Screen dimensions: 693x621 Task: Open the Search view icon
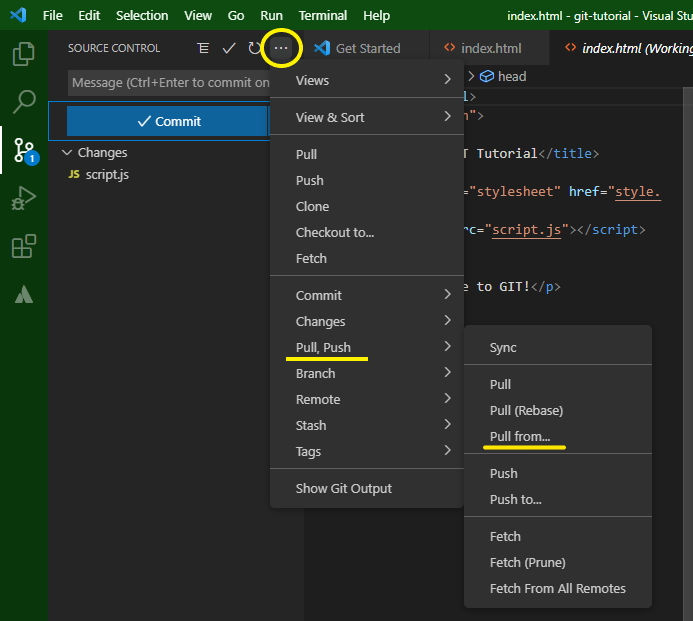click(23, 102)
